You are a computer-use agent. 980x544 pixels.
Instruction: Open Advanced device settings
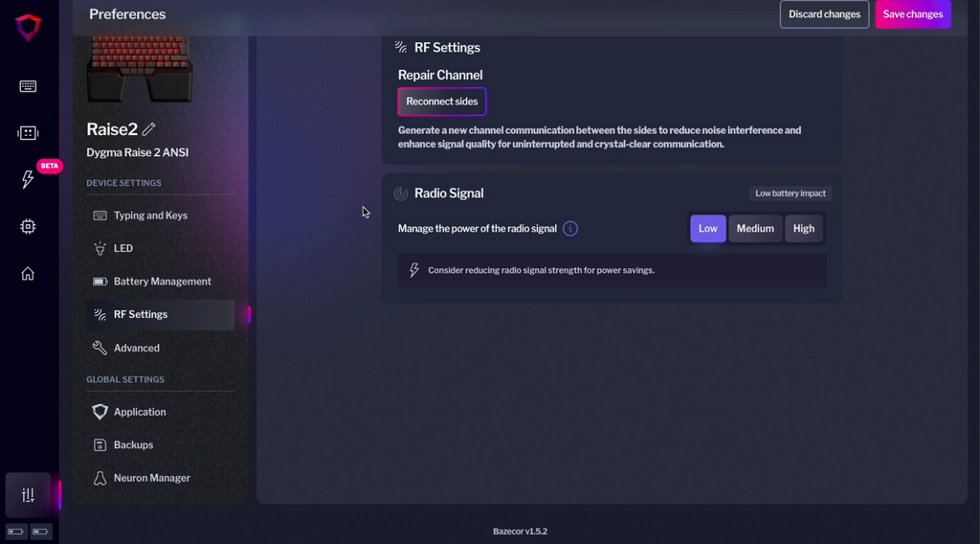click(136, 348)
